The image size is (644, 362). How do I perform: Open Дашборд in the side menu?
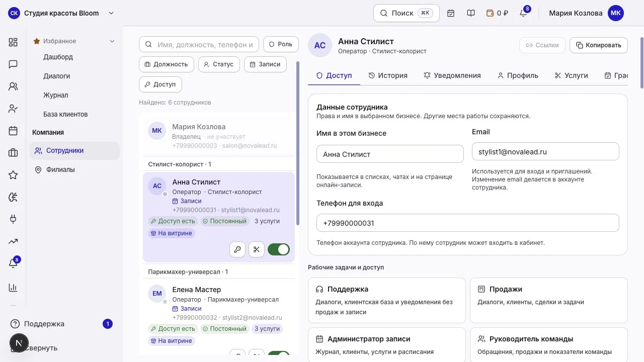pos(58,57)
